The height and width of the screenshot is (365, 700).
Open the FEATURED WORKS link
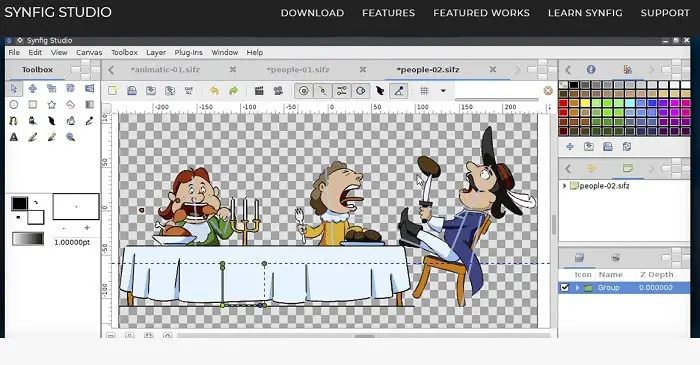click(481, 13)
